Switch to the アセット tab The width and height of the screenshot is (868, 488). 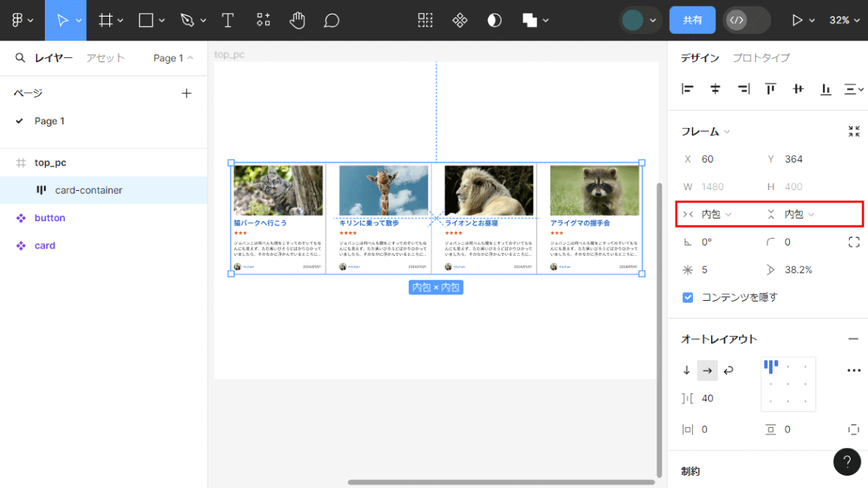pyautogui.click(x=106, y=58)
